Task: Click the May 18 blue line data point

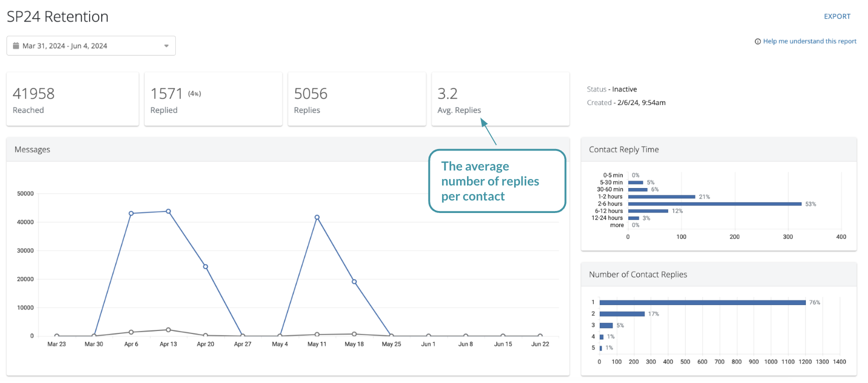Action: (354, 282)
